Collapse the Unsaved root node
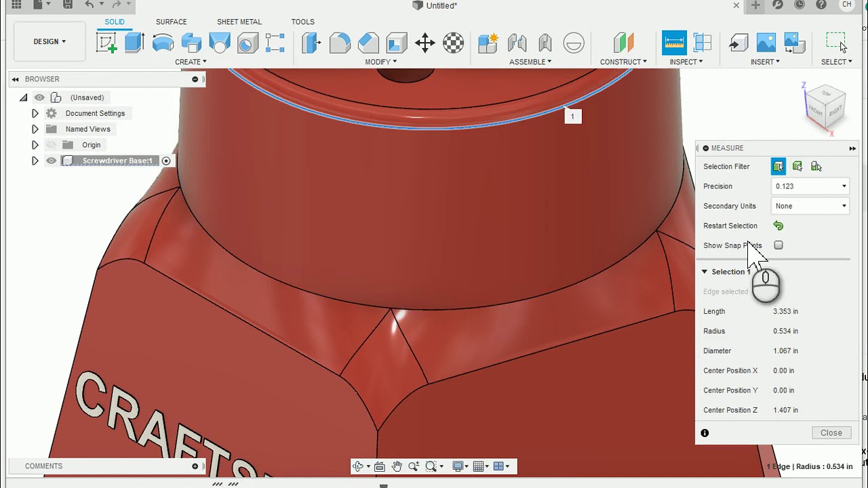The width and height of the screenshot is (868, 488). [24, 98]
